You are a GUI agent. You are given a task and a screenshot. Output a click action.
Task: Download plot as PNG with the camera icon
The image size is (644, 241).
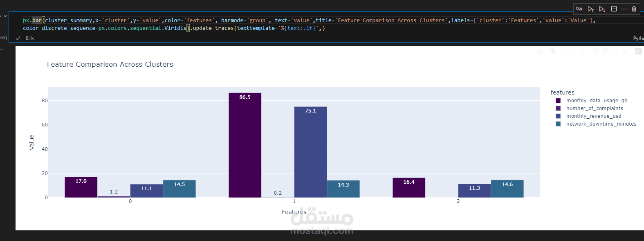pos(540,51)
